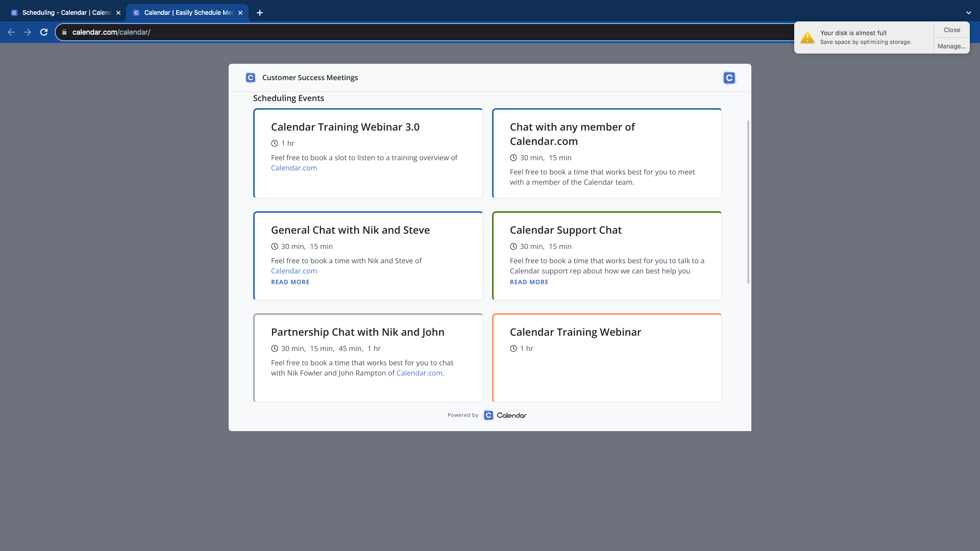Click '30 min, 15 min, 45 min, 1 hr' durations
Viewport: 980px width, 551px height.
[331, 348]
